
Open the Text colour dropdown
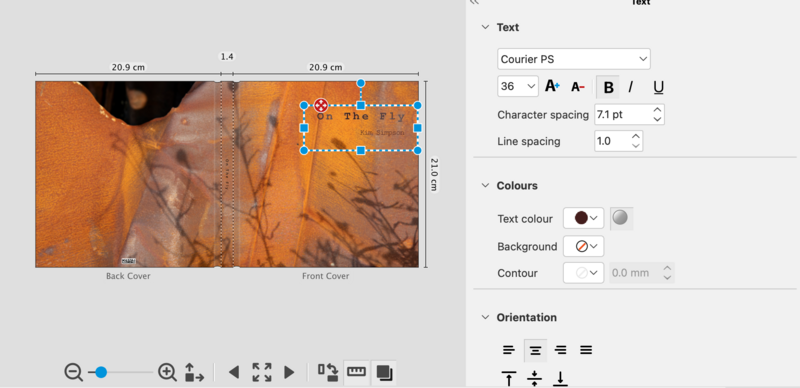point(583,219)
